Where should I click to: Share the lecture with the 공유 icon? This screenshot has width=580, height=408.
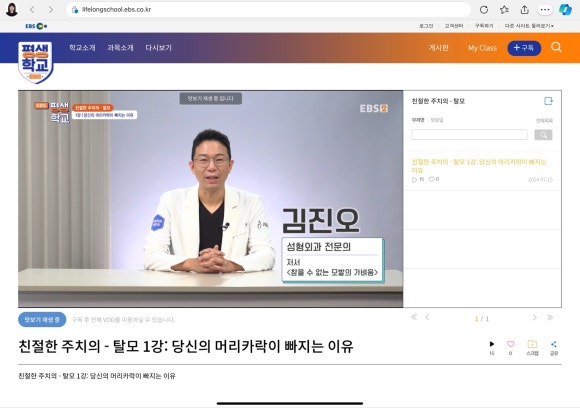coord(554,348)
